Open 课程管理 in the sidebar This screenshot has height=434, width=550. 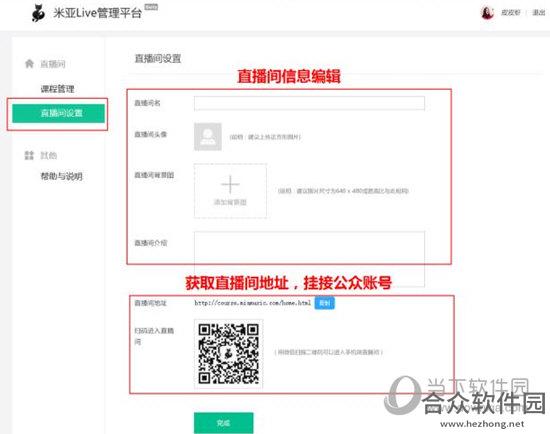[58, 89]
